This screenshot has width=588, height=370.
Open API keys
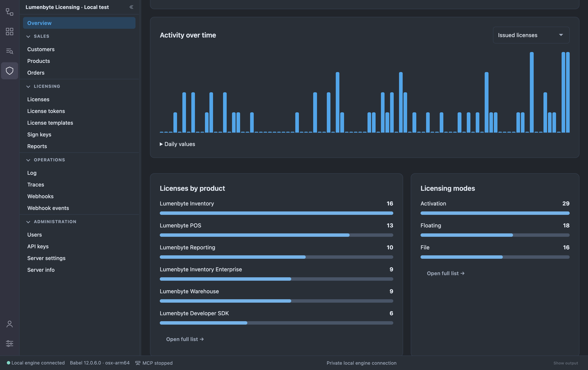click(38, 246)
